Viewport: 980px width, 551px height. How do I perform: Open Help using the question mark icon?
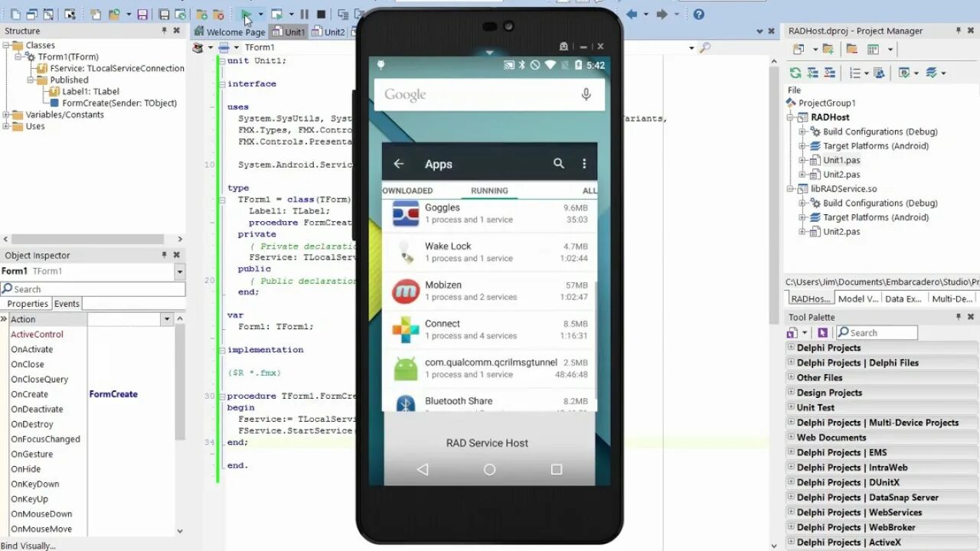click(x=697, y=14)
